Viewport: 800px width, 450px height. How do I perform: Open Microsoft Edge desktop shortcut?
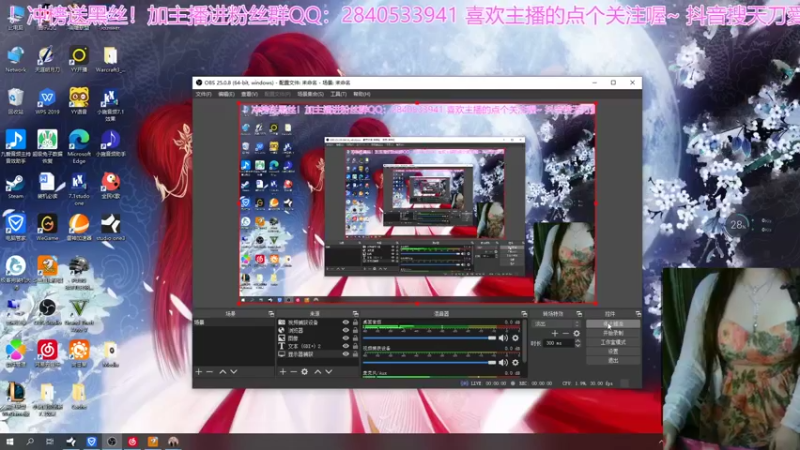click(79, 146)
